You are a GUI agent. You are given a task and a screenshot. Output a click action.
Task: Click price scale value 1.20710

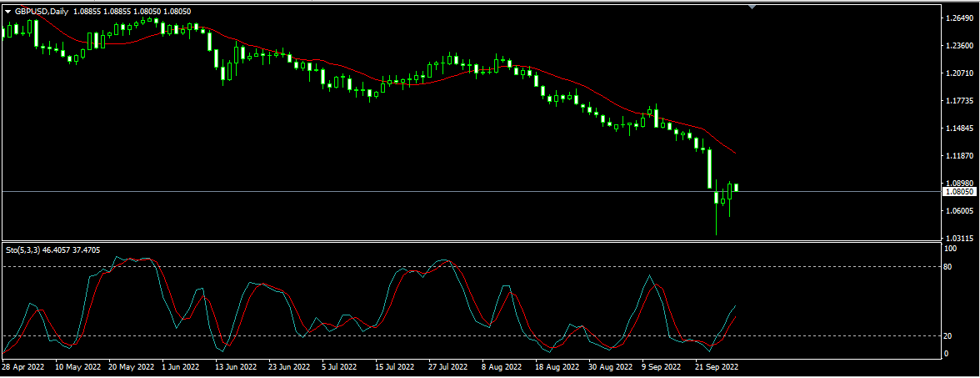click(x=958, y=73)
